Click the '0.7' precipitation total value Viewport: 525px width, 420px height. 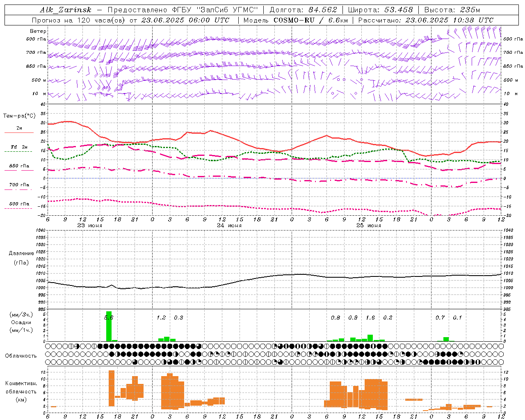click(x=440, y=317)
